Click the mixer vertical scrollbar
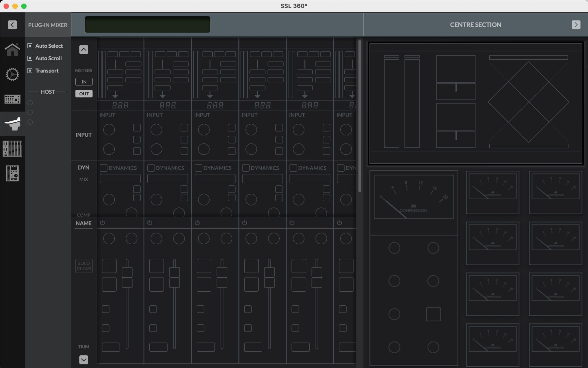 [x=360, y=116]
